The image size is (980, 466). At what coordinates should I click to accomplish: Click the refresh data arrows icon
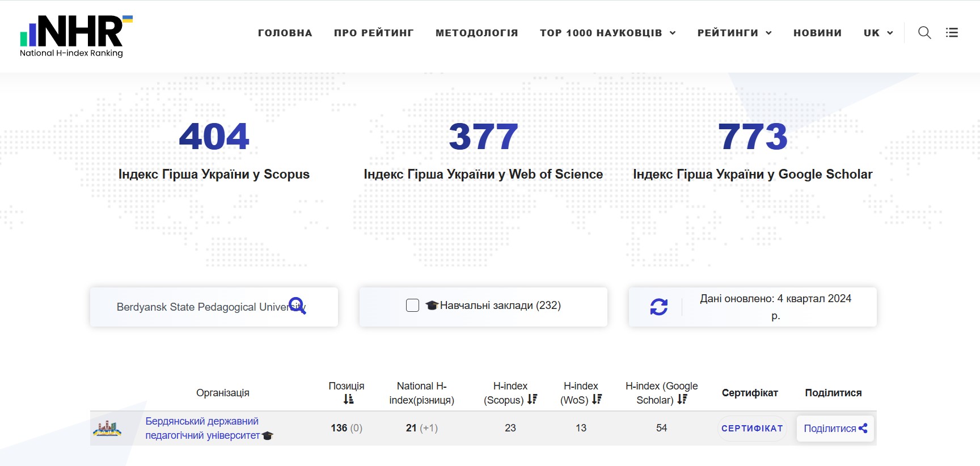(x=658, y=307)
